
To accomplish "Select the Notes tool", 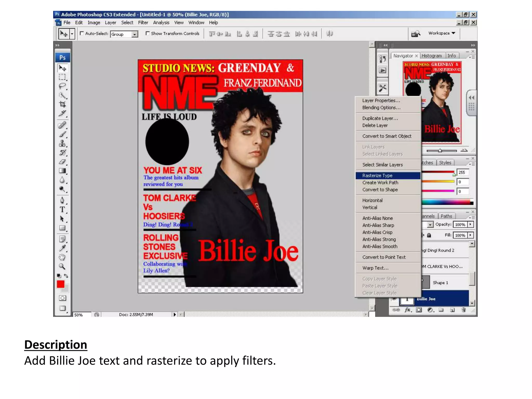I will 62,239.
